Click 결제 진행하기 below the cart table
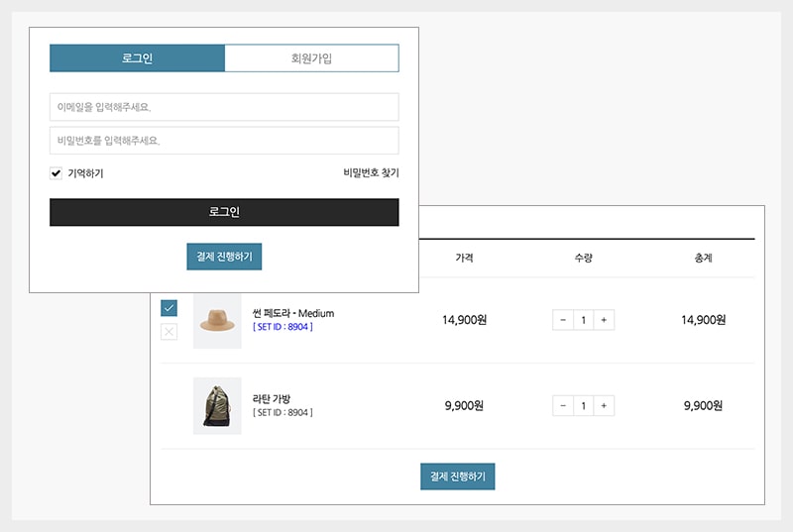This screenshot has width=793, height=532. (457, 477)
